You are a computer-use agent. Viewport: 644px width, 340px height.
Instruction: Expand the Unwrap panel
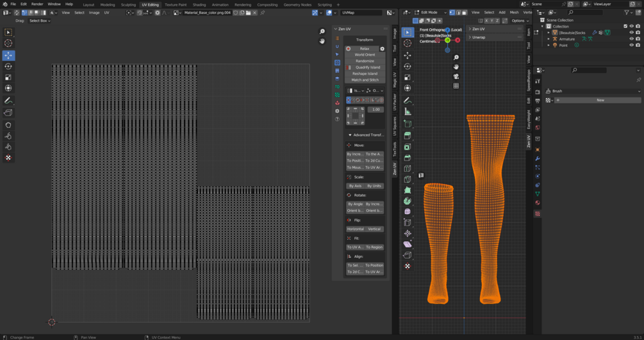479,37
